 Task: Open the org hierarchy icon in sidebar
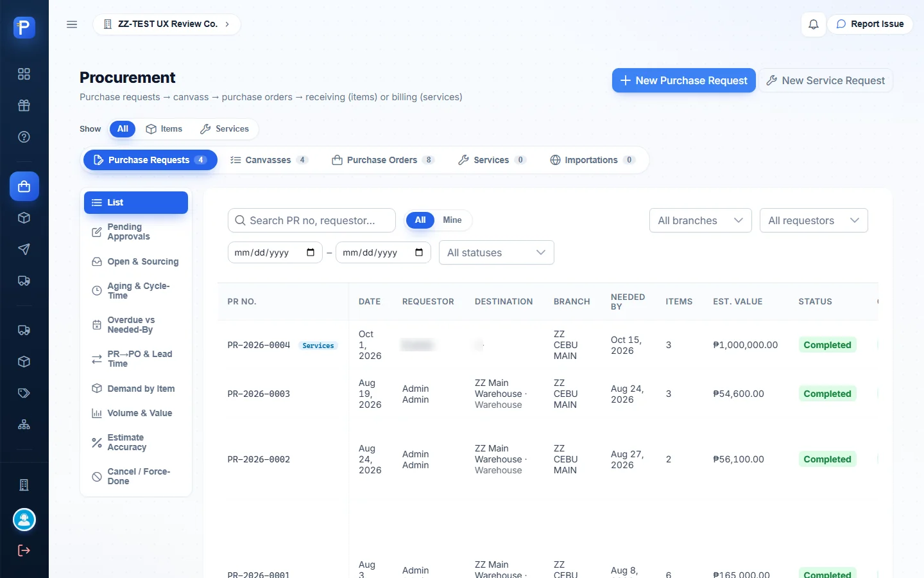click(24, 425)
